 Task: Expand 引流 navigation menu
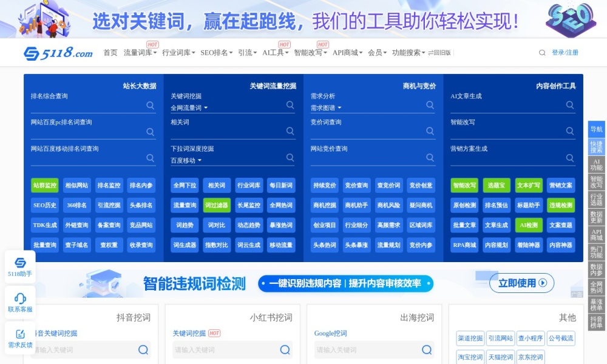click(248, 53)
